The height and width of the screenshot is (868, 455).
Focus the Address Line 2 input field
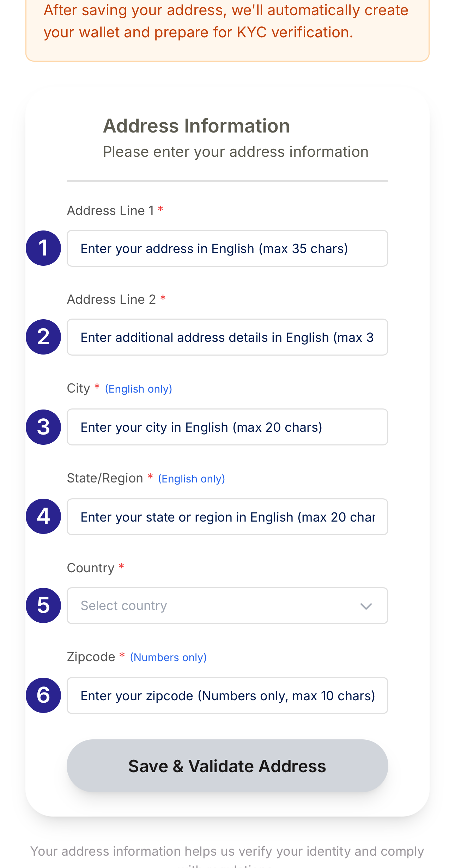click(x=227, y=337)
